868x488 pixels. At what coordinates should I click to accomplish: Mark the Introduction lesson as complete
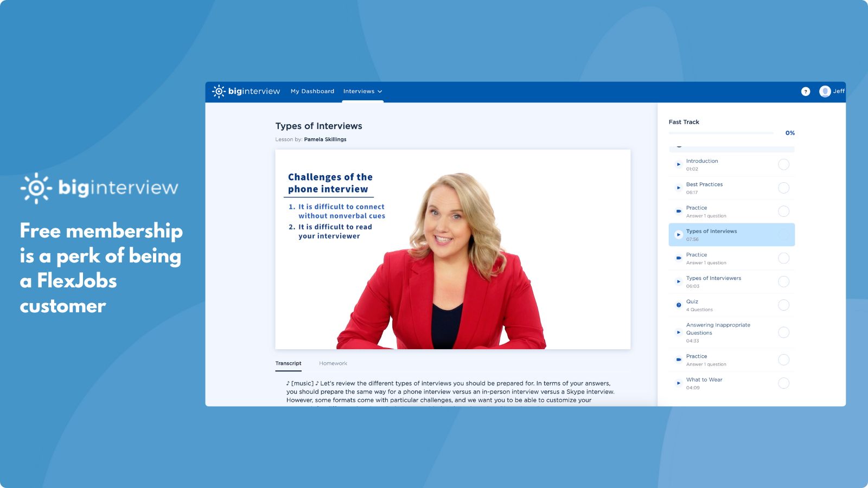784,164
